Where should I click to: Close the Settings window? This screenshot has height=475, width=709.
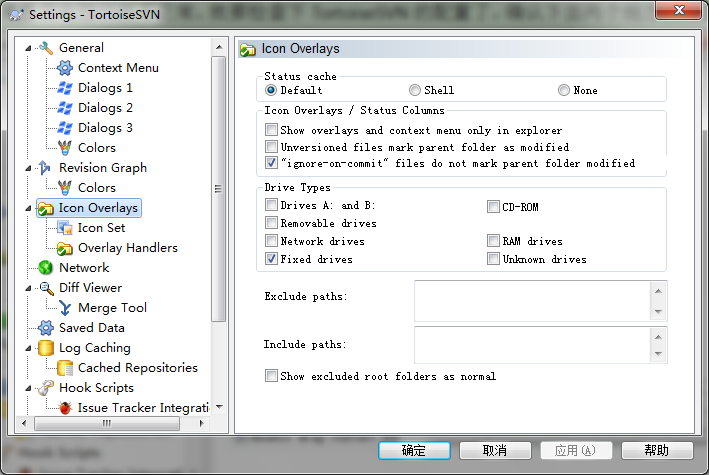(x=678, y=10)
